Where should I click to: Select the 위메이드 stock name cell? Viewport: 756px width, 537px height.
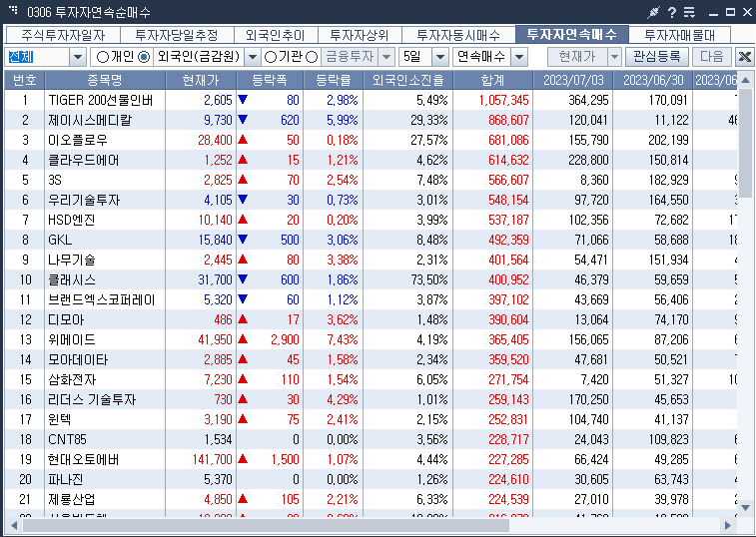[x=105, y=339]
